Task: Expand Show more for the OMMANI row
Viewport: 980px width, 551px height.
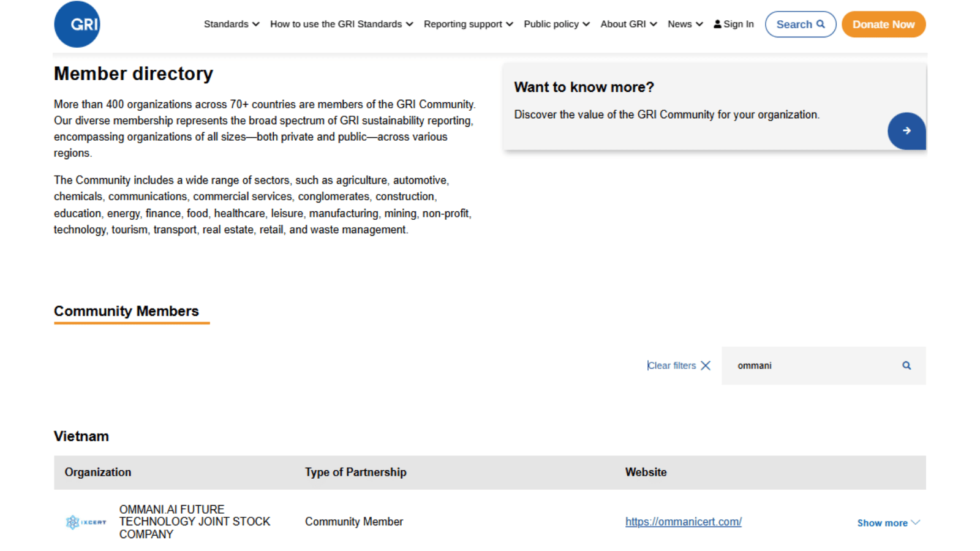Action: [888, 523]
